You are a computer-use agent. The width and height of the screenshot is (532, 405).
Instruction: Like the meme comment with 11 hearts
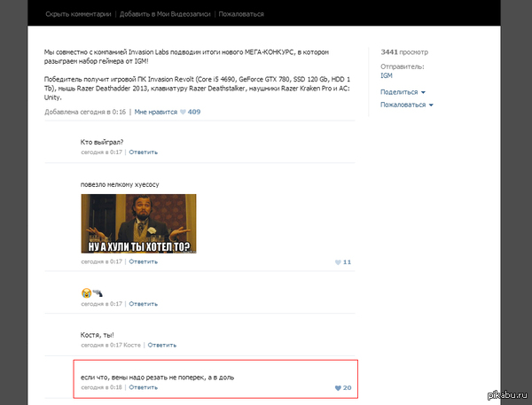[339, 262]
